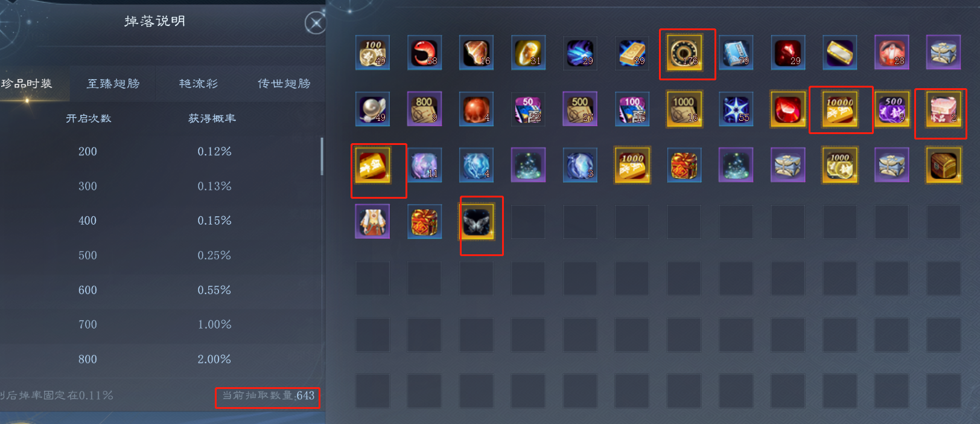Click the costume outfit item in fourth row
980x424 pixels.
coord(372,222)
